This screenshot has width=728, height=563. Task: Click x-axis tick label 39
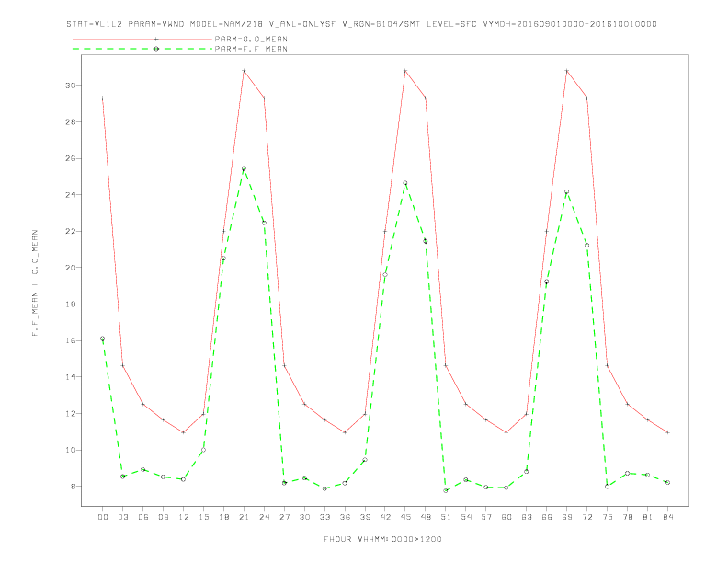click(365, 517)
